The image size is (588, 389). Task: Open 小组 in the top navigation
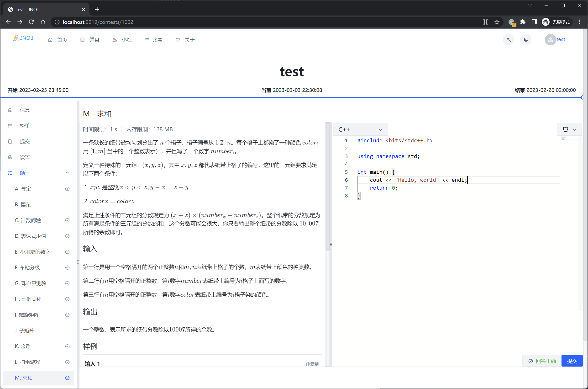(x=122, y=40)
